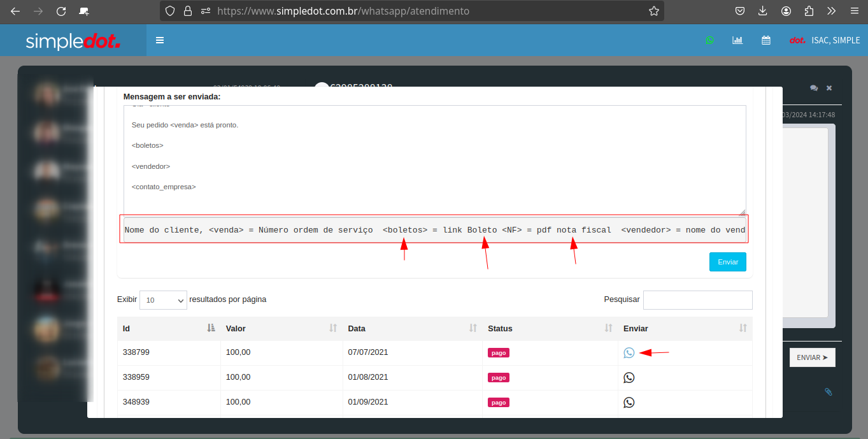Click WhatsApp icon in row 338959
This screenshot has height=439, width=868.
click(x=629, y=377)
